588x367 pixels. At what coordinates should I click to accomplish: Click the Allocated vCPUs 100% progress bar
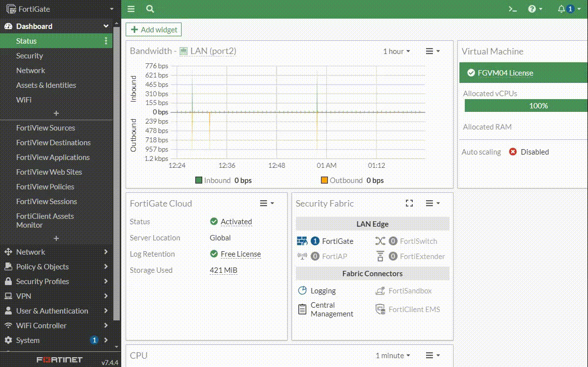click(x=526, y=105)
